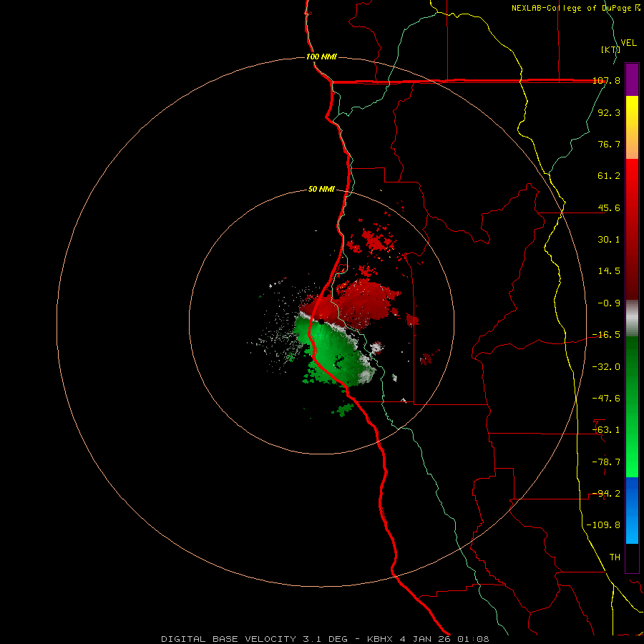Click the large green inbound velocity area
The height and width of the screenshot is (644, 644).
click(x=333, y=351)
